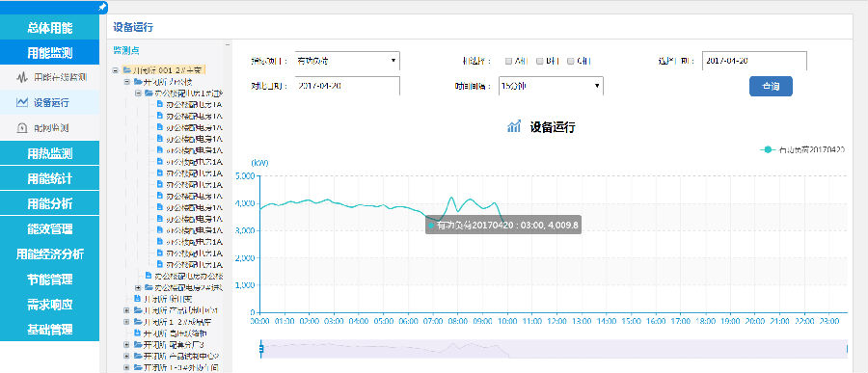
Task: Click the icon for the third 用能监测 sub-item
Action: pyautogui.click(x=21, y=128)
